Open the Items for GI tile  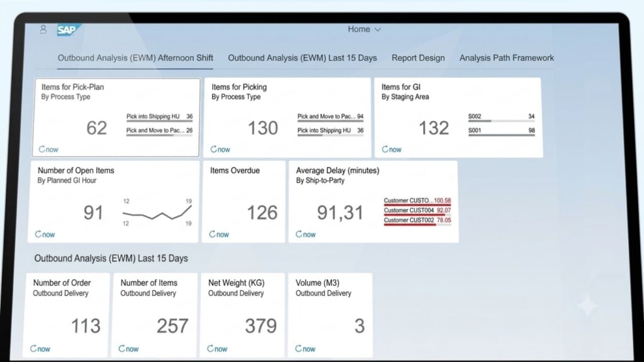point(458,118)
